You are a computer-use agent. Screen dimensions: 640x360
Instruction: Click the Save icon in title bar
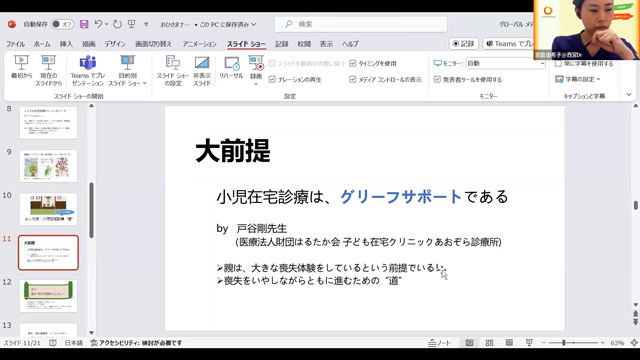click(84, 24)
